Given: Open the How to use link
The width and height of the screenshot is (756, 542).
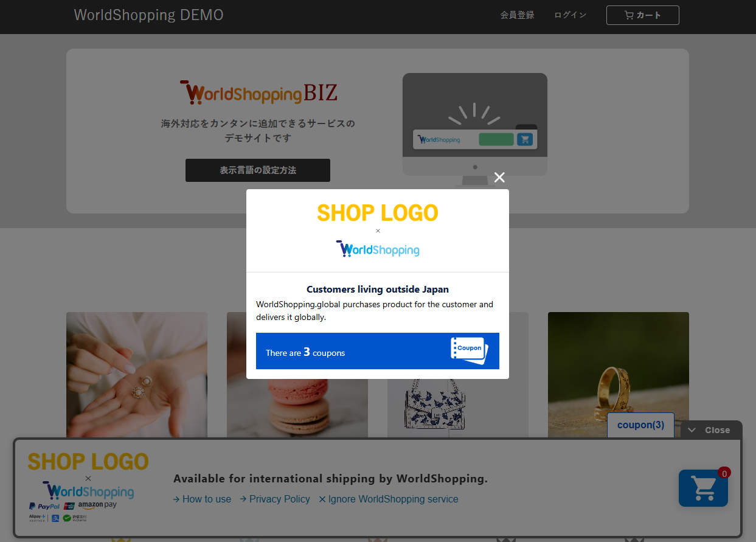Looking at the screenshot, I should click(203, 499).
